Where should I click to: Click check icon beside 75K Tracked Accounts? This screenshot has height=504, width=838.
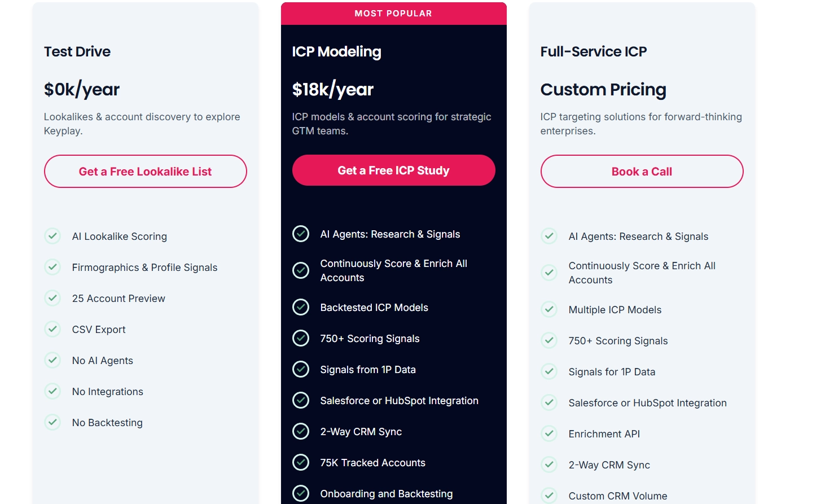[301, 462]
